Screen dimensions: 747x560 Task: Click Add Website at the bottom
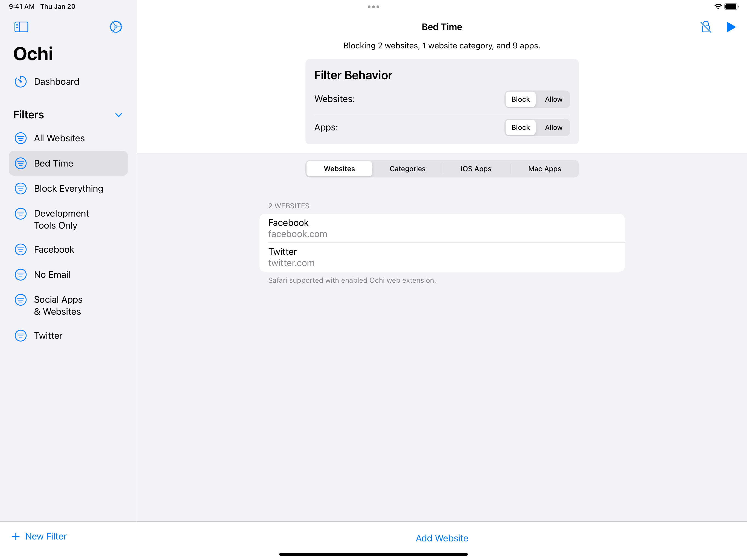[x=441, y=538]
